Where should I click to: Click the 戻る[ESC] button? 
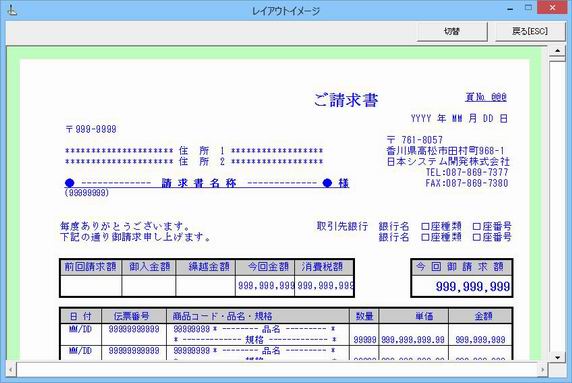click(530, 31)
